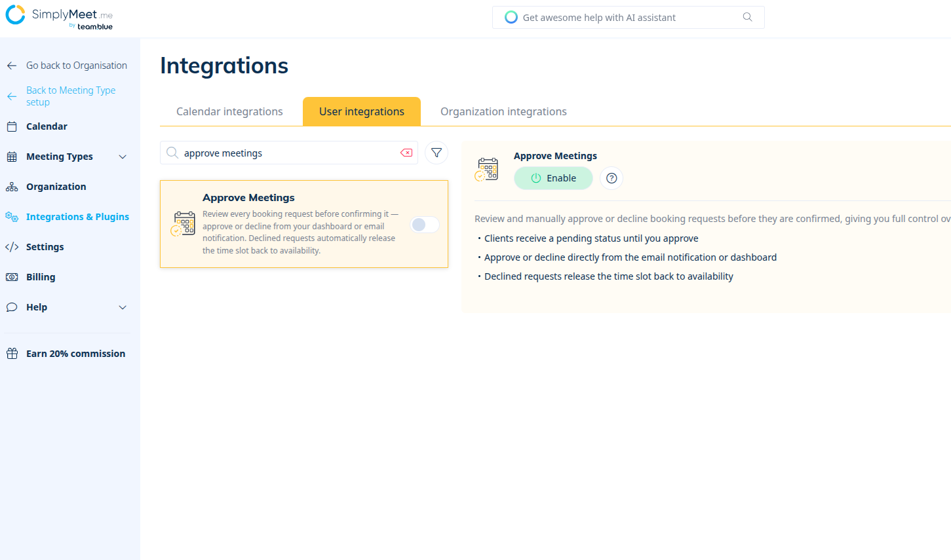
Task: Open the integrations filter funnel
Action: click(437, 153)
